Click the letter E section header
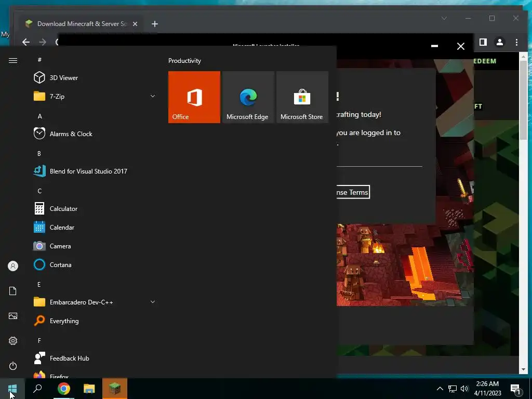 tap(39, 284)
